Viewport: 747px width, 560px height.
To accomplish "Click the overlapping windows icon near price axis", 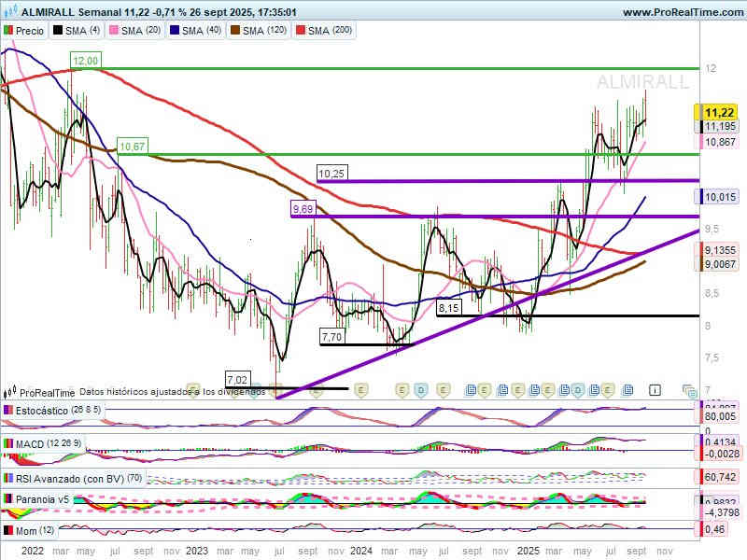I will (x=689, y=391).
